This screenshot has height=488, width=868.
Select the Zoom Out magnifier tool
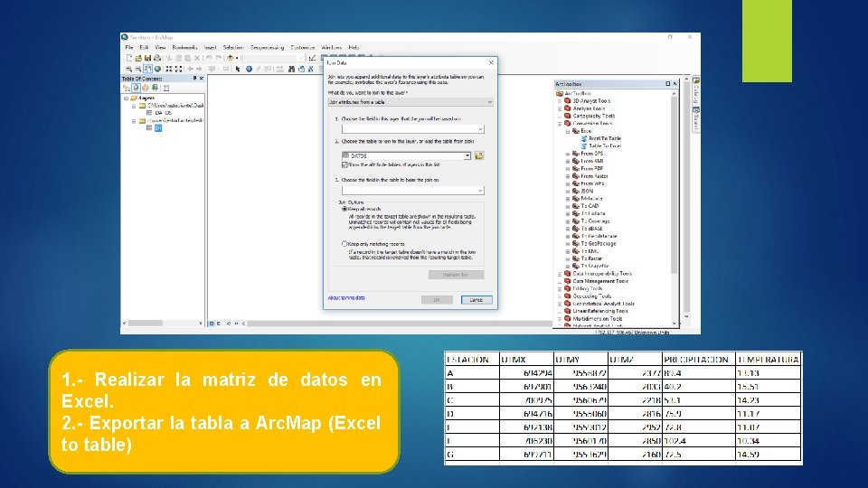pyautogui.click(x=138, y=70)
